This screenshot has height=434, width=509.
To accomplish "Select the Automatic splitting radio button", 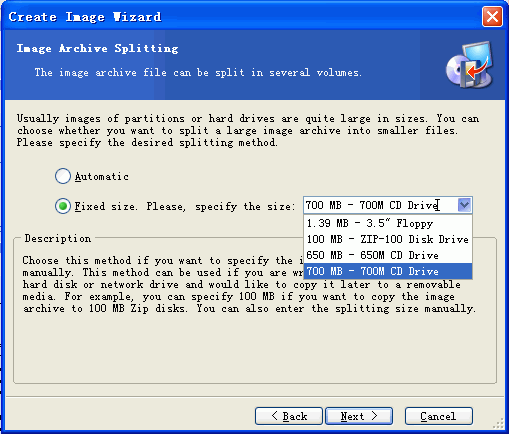I will [x=63, y=176].
